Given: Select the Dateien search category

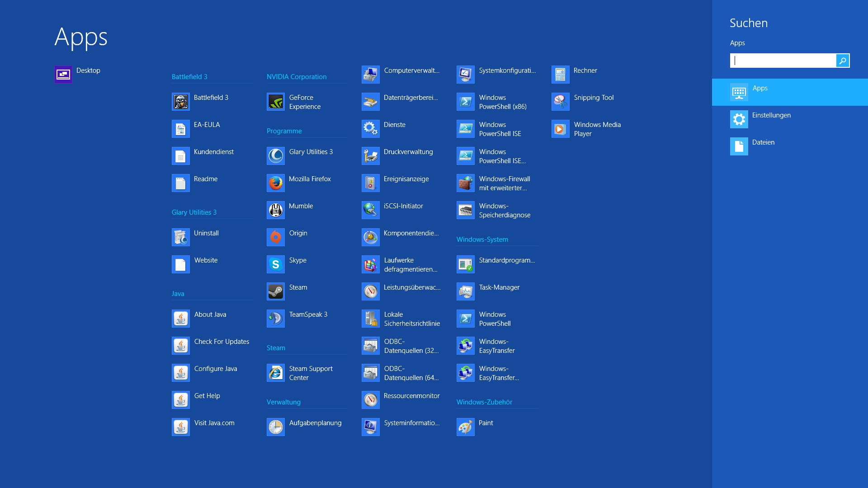Looking at the screenshot, I should (763, 146).
